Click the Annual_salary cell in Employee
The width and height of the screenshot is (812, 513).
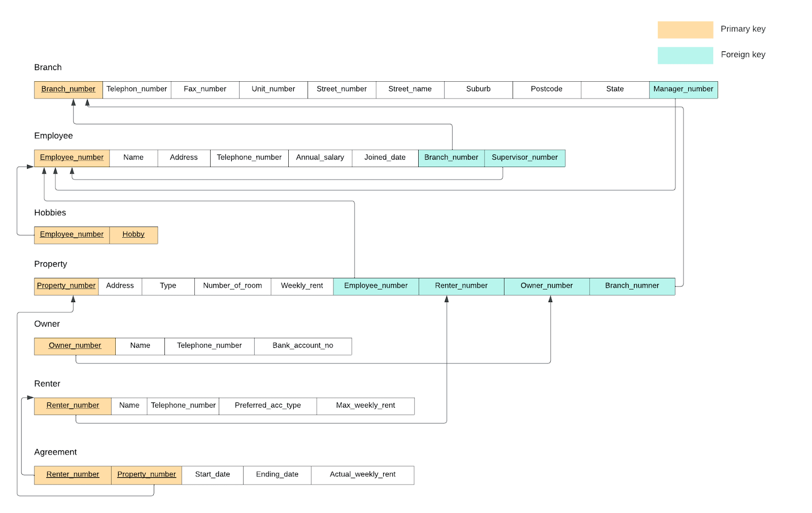(x=320, y=157)
